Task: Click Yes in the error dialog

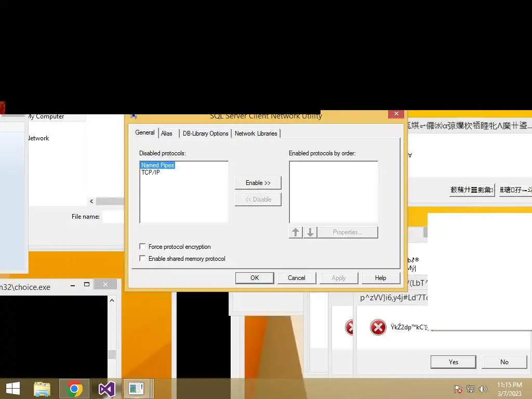Action: pos(453,362)
